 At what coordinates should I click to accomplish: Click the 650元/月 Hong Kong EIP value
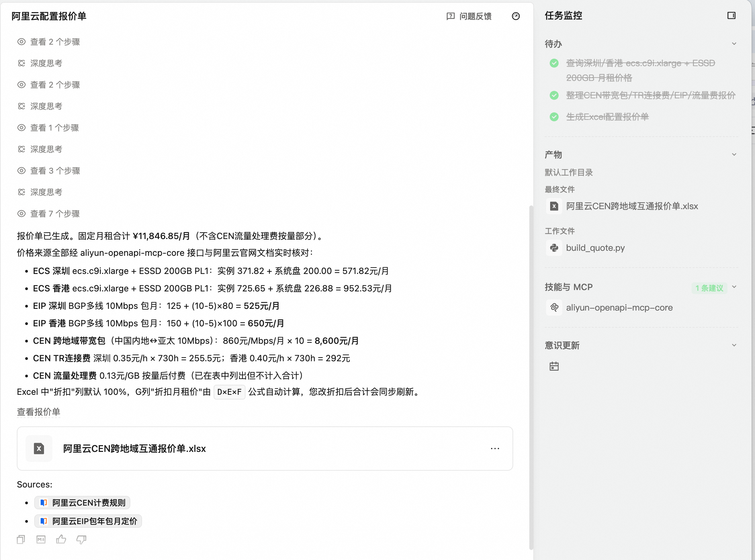(266, 323)
